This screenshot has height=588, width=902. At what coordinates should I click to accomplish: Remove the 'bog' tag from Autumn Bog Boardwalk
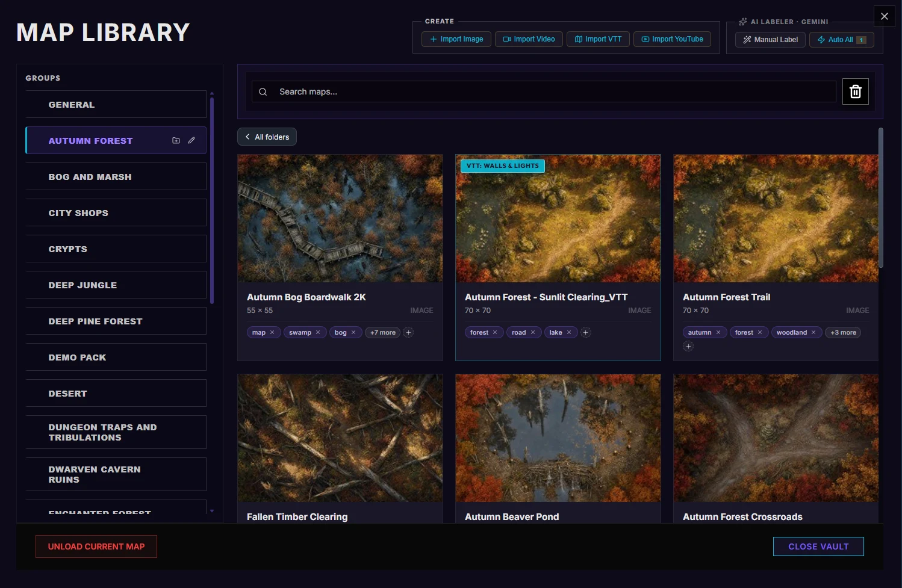click(353, 332)
